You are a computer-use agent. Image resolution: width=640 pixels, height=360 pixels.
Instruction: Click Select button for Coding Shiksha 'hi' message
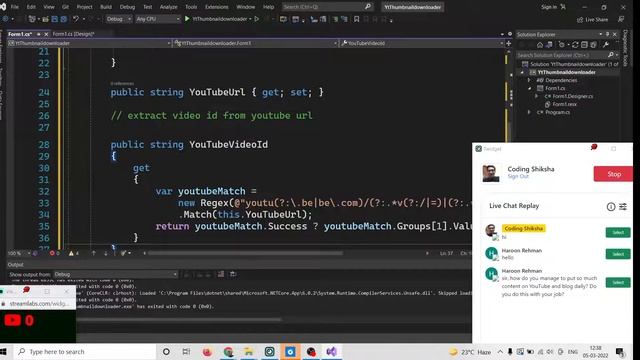pyautogui.click(x=618, y=232)
